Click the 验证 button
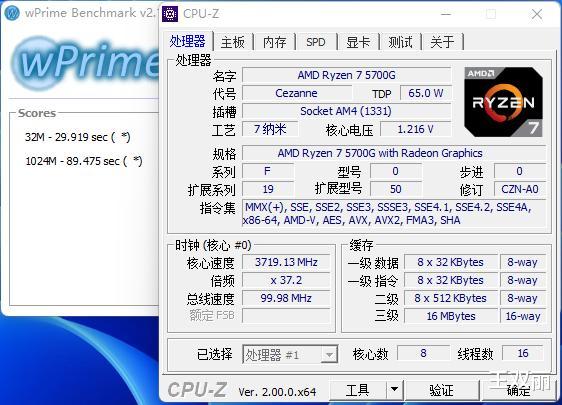This screenshot has height=405, width=562. point(442,390)
